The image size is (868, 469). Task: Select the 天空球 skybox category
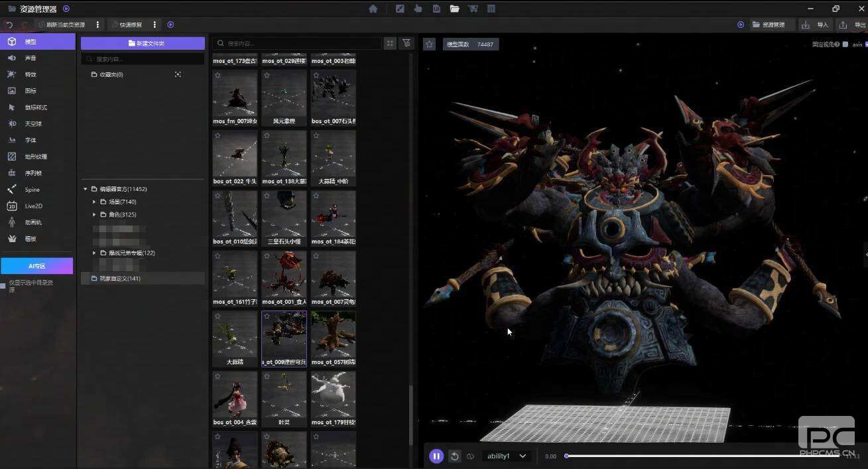point(38,124)
